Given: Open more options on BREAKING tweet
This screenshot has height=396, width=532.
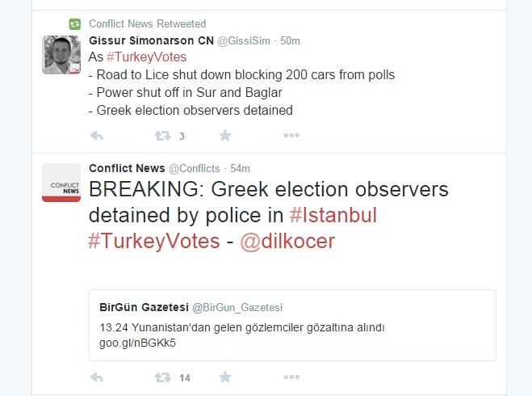Looking at the screenshot, I should coord(291,377).
